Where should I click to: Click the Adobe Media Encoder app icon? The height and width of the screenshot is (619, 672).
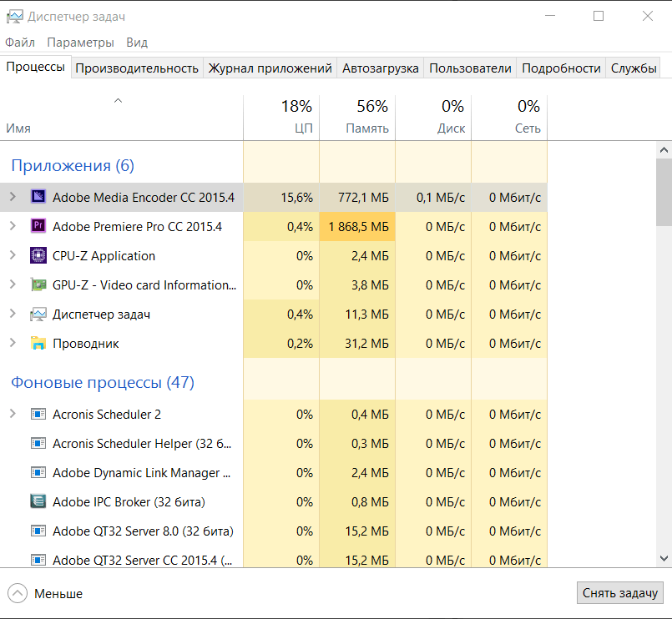point(38,197)
